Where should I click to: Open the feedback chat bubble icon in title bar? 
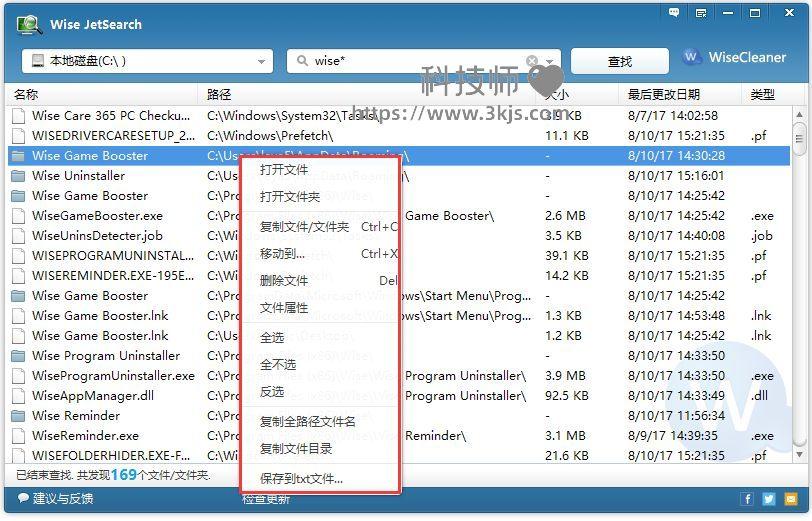coord(674,12)
